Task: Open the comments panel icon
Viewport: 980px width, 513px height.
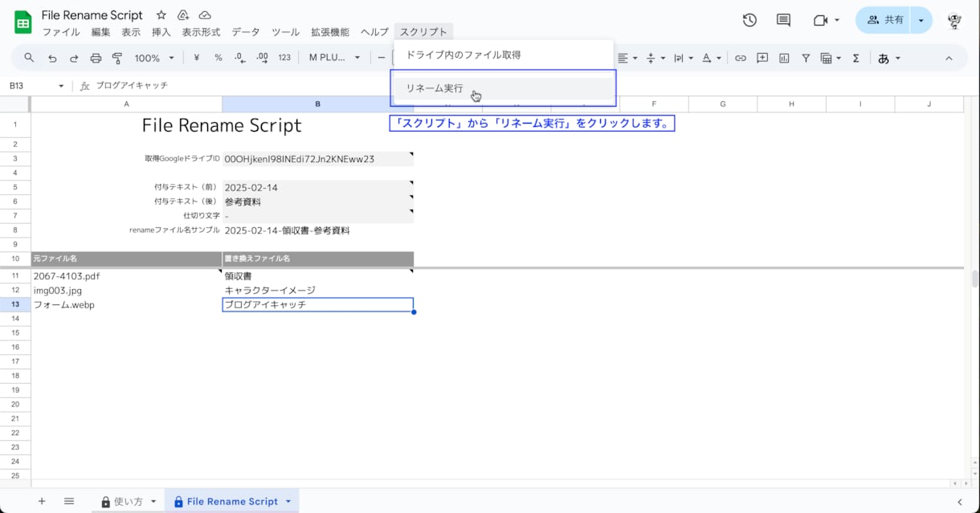Action: coord(783,20)
